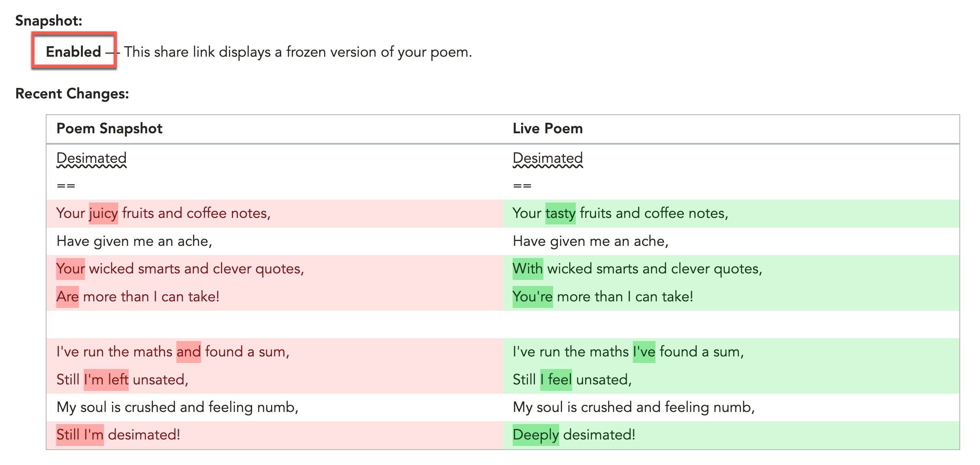Select the highlighted word juicy
Viewport: 980px width, 465px height.
coord(103,213)
